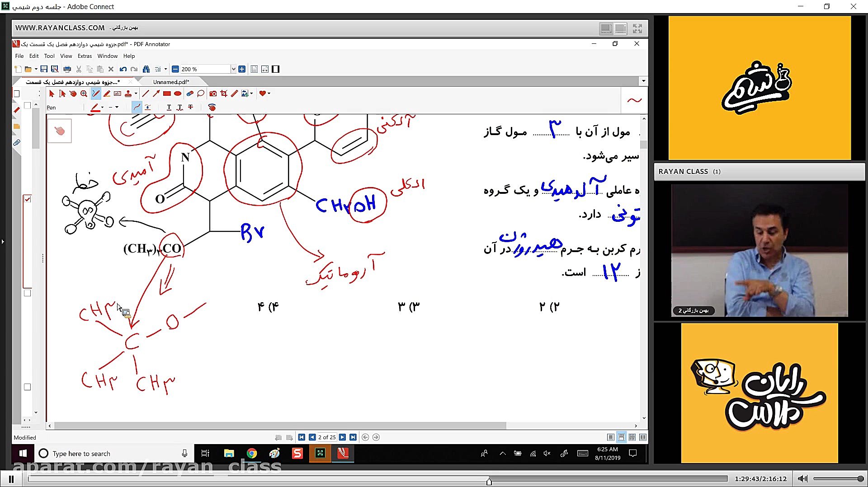This screenshot has width=868, height=487.
Task: Print the document via printer icon
Action: click(67, 69)
